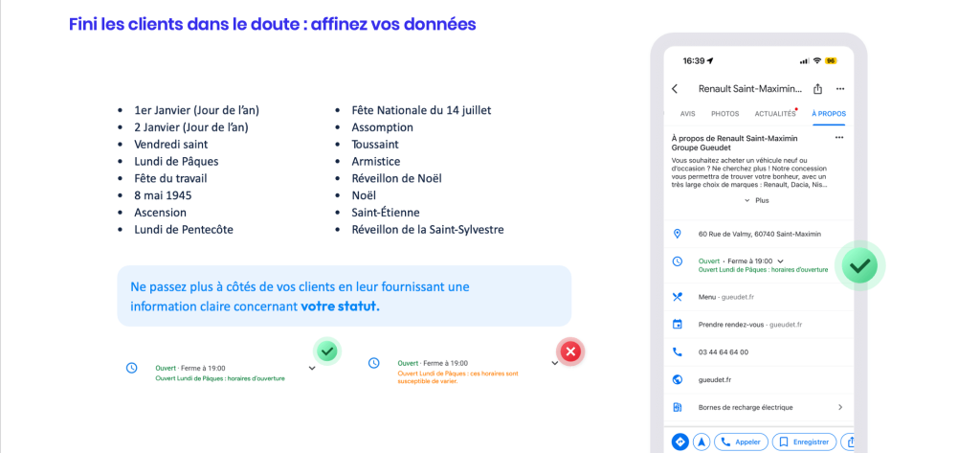Switch to the AVIS tab
The width and height of the screenshot is (980, 453).
point(687,114)
